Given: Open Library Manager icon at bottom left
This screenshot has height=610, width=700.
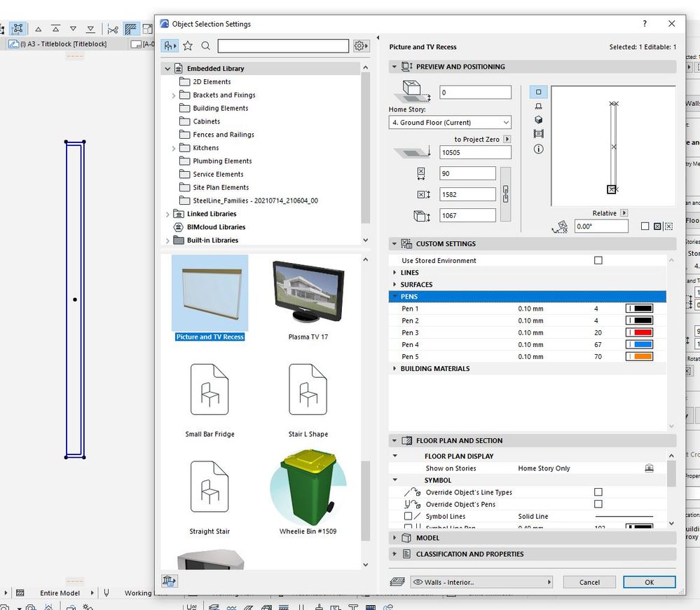Looking at the screenshot, I should 169,581.
